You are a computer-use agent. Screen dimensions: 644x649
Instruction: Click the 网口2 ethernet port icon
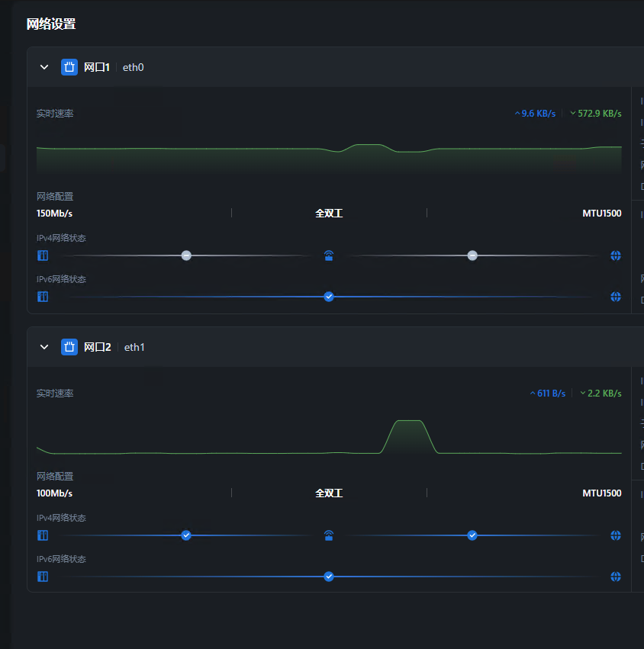(x=69, y=347)
